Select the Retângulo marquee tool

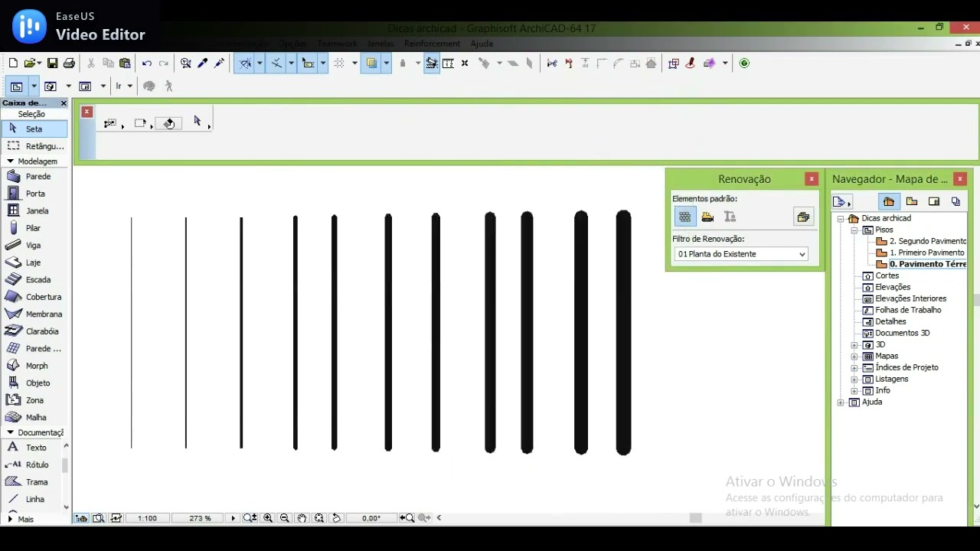tap(34, 145)
